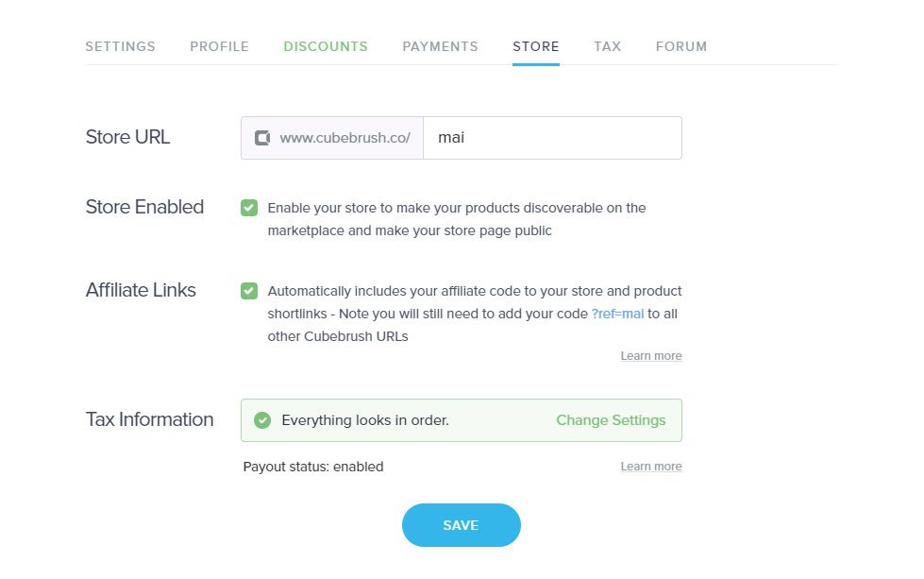
Task: Go to the Discounts tab
Action: click(326, 46)
